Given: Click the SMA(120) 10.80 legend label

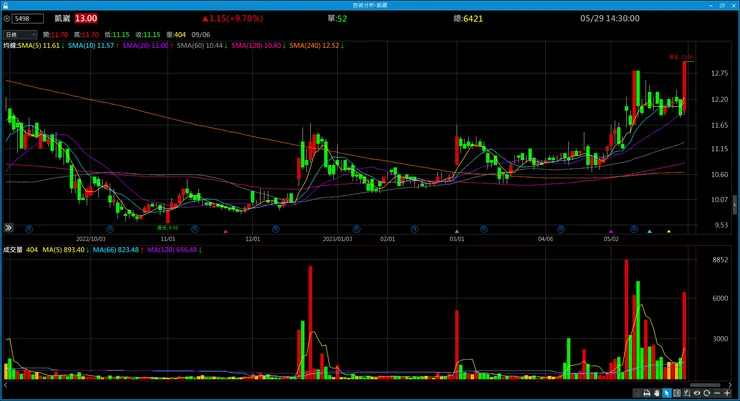Looking at the screenshot, I should point(256,46).
